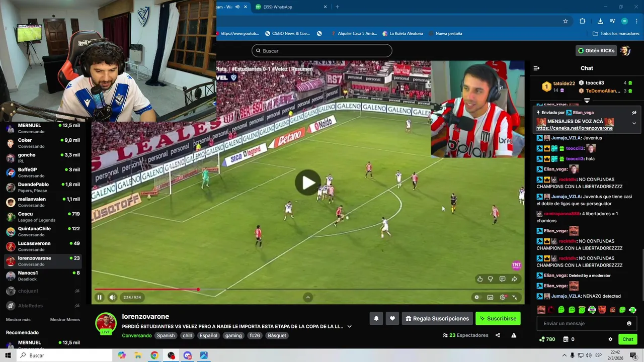Like the video with thumbs-up icon
Viewport: 644px width, 362px height.
tap(479, 279)
